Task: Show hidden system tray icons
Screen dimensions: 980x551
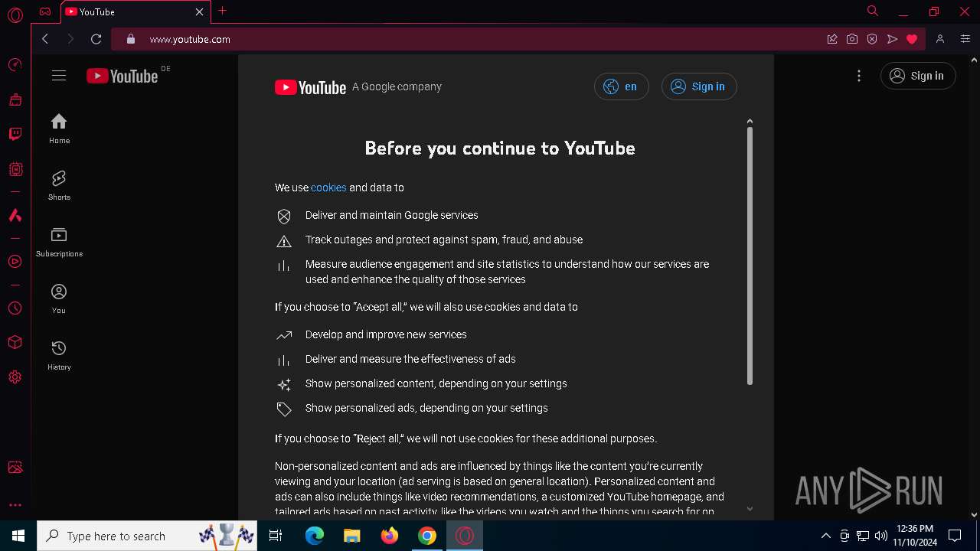Action: [825, 536]
